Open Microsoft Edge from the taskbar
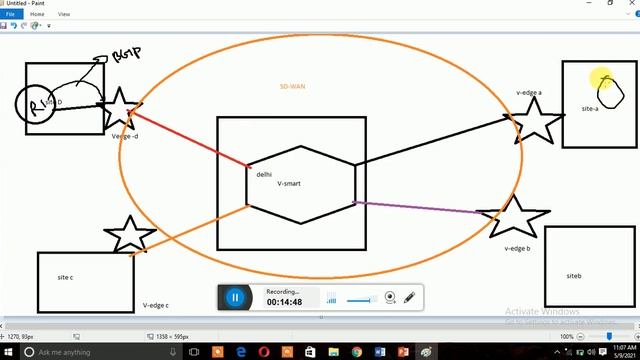Viewport: 640px width, 360px height. pos(241,352)
